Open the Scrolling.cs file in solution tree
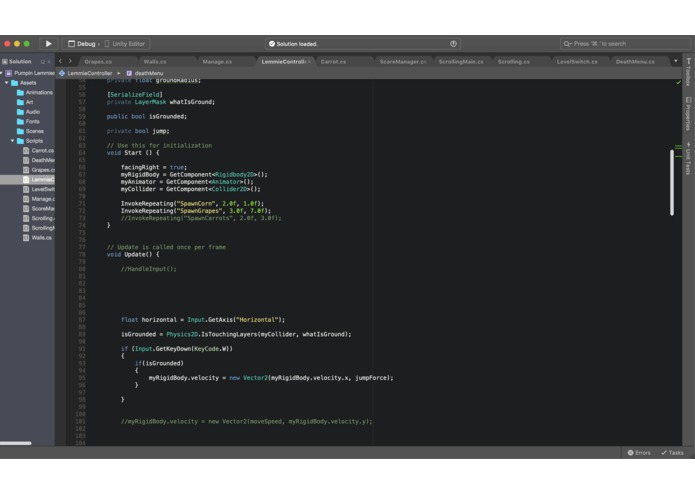The height and width of the screenshot is (494, 695). (39, 218)
